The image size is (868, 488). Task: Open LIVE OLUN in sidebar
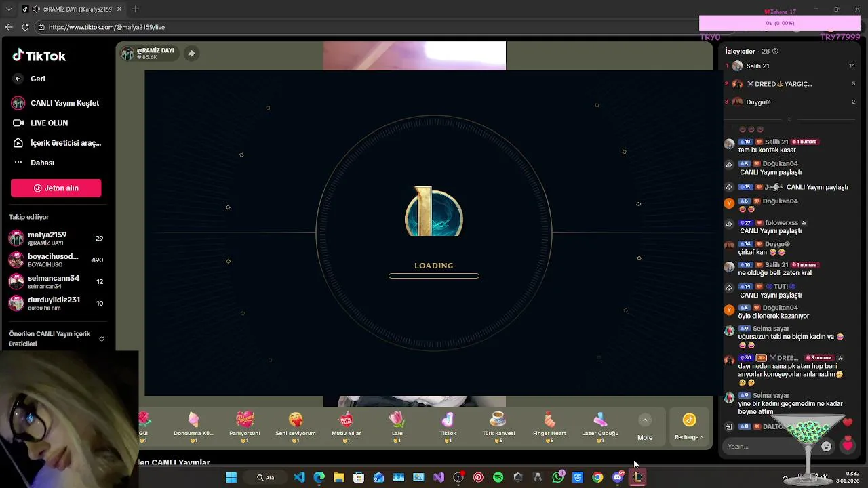(x=41, y=123)
